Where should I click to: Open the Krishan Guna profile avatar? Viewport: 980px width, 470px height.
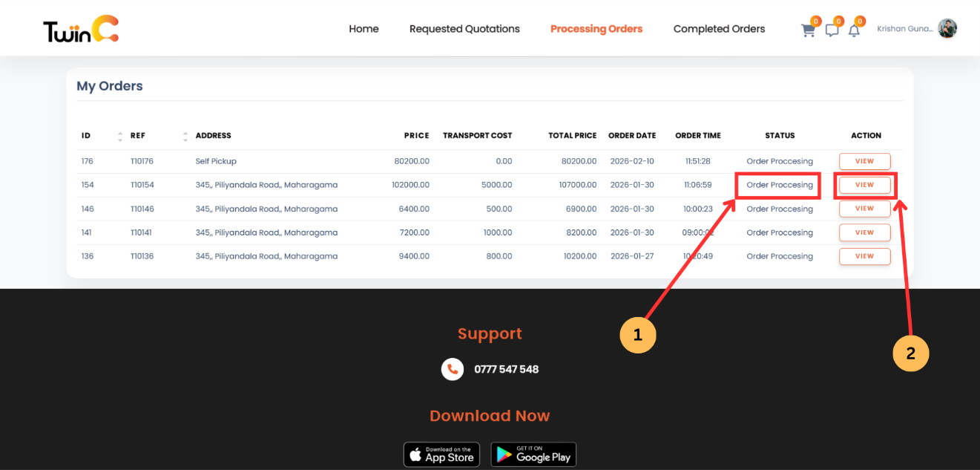coord(947,27)
